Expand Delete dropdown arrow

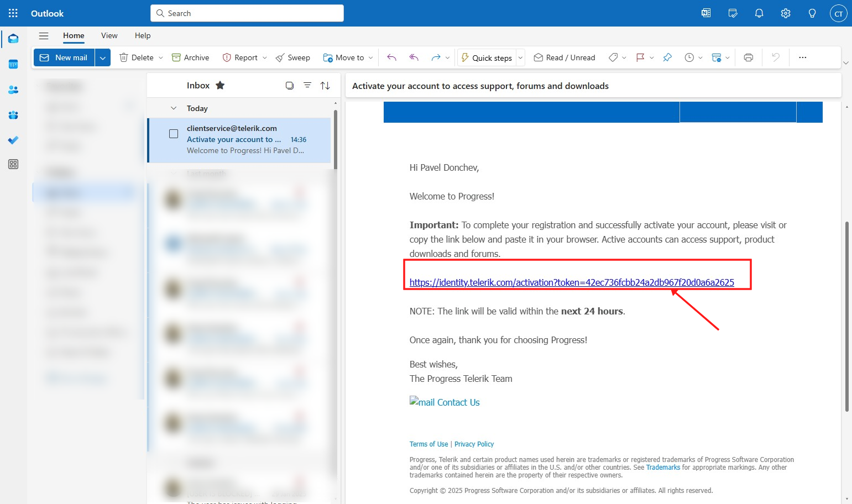161,57
